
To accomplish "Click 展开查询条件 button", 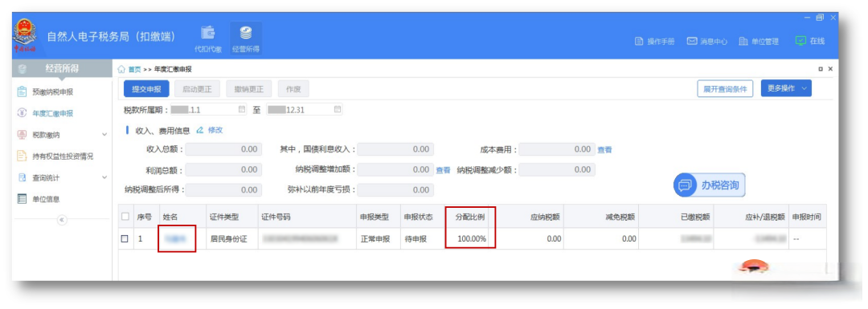I will coord(725,89).
